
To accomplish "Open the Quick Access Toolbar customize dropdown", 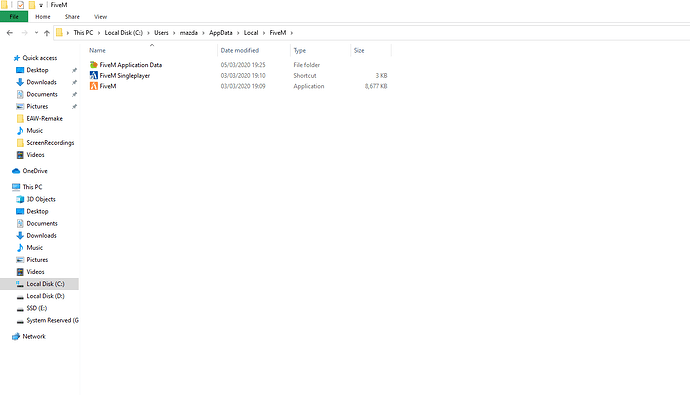I will pyautogui.click(x=41, y=5).
